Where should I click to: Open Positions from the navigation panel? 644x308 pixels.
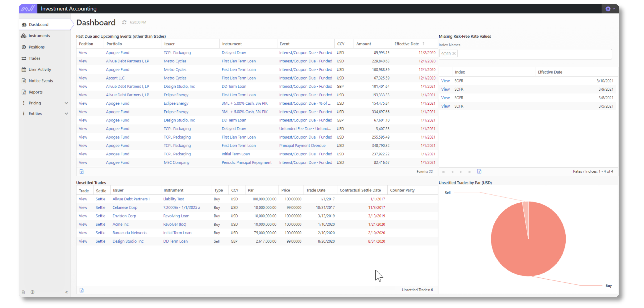(x=37, y=47)
